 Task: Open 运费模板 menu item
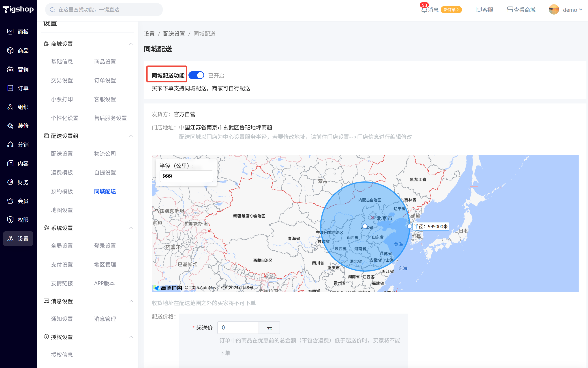[62, 172]
